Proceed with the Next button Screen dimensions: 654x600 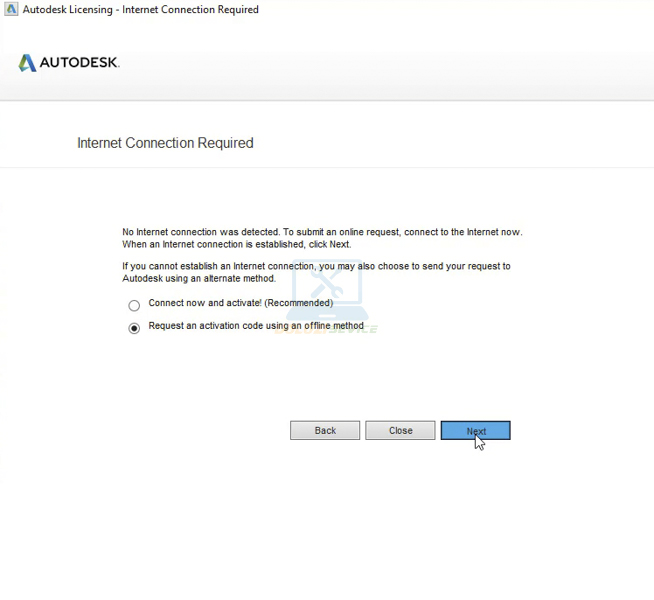475,430
